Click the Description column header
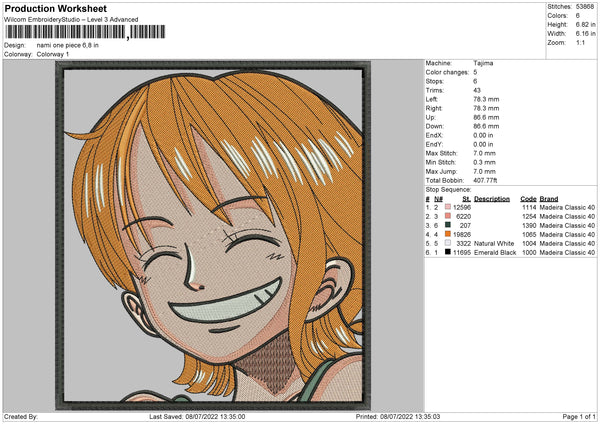The width and height of the screenshot is (600, 424). tap(492, 198)
